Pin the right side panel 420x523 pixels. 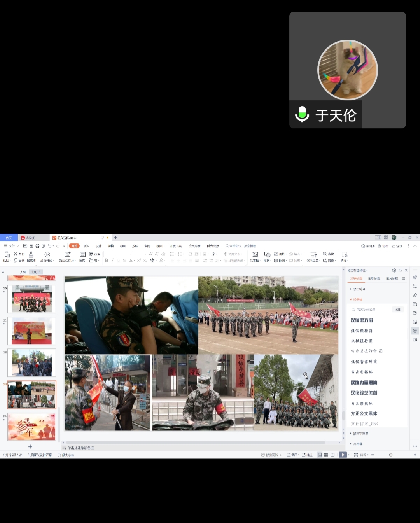click(400, 270)
